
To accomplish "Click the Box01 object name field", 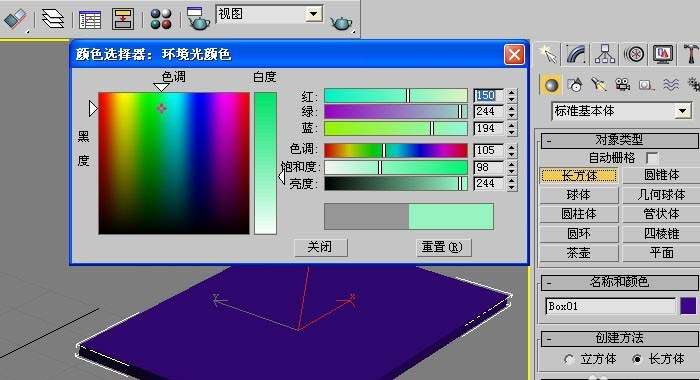I will [610, 306].
